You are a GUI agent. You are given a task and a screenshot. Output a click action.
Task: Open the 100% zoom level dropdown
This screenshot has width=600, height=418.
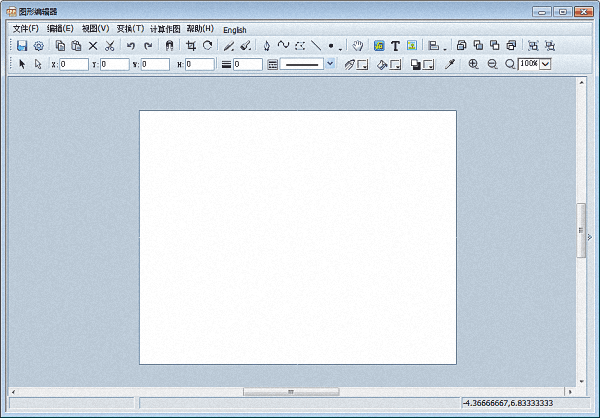(545, 64)
